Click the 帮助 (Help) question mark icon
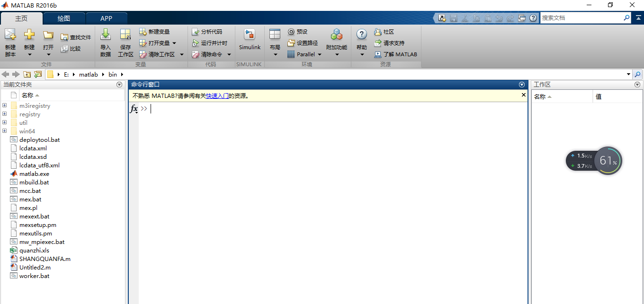 [x=362, y=35]
